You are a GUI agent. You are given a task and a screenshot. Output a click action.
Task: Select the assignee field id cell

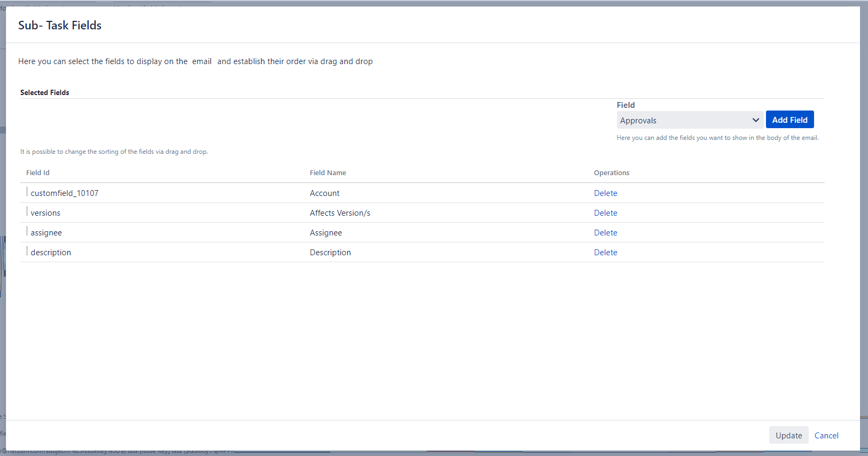click(x=46, y=233)
